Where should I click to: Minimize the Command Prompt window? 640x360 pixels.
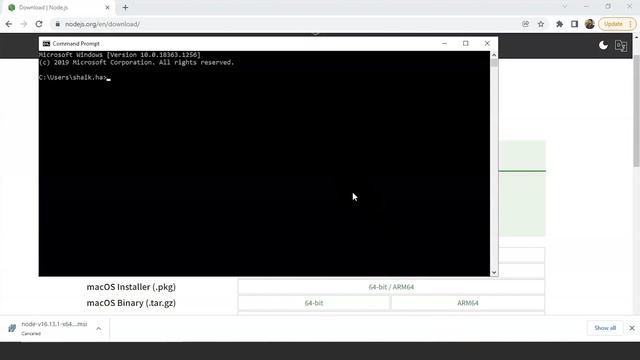tap(444, 43)
